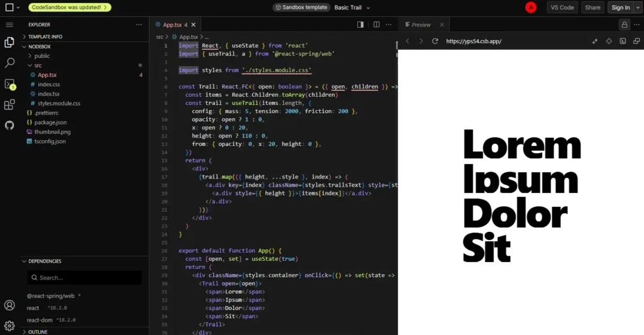Click the Share button
The image size is (644, 335).
[592, 8]
